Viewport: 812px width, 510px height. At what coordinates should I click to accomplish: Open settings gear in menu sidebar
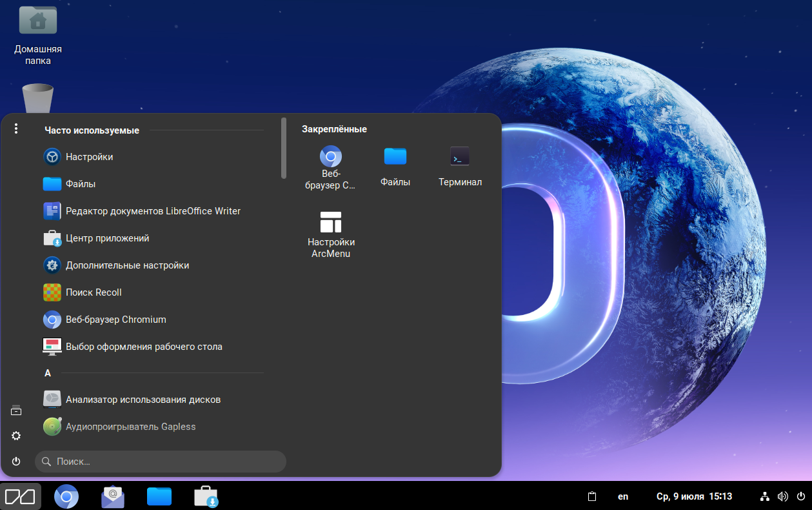point(16,436)
